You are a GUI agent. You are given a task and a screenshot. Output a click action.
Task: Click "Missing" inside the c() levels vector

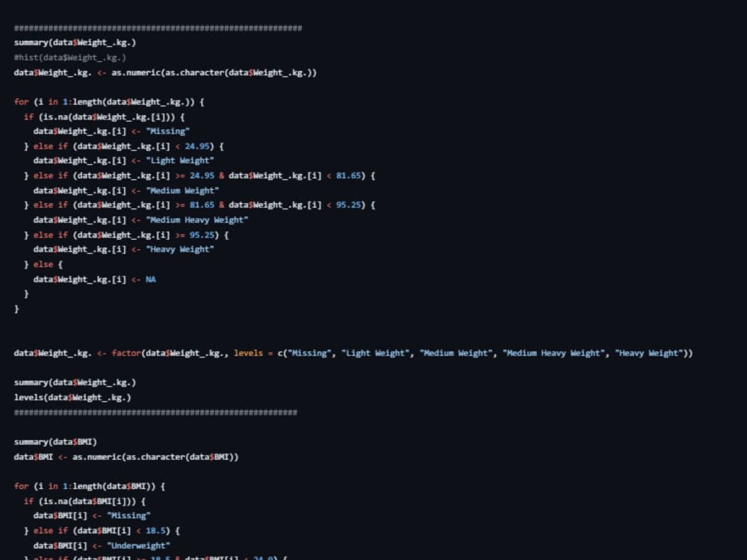click(309, 353)
